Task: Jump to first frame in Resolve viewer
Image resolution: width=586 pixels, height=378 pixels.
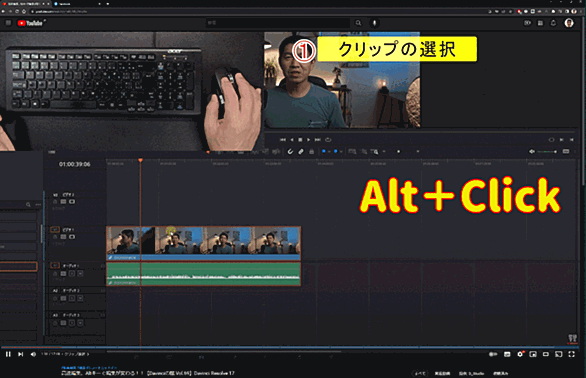Action: (283, 140)
